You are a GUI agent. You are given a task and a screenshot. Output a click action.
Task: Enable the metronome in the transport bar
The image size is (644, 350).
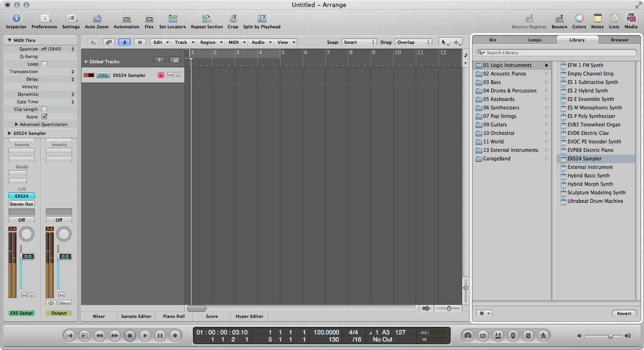pyautogui.click(x=544, y=335)
